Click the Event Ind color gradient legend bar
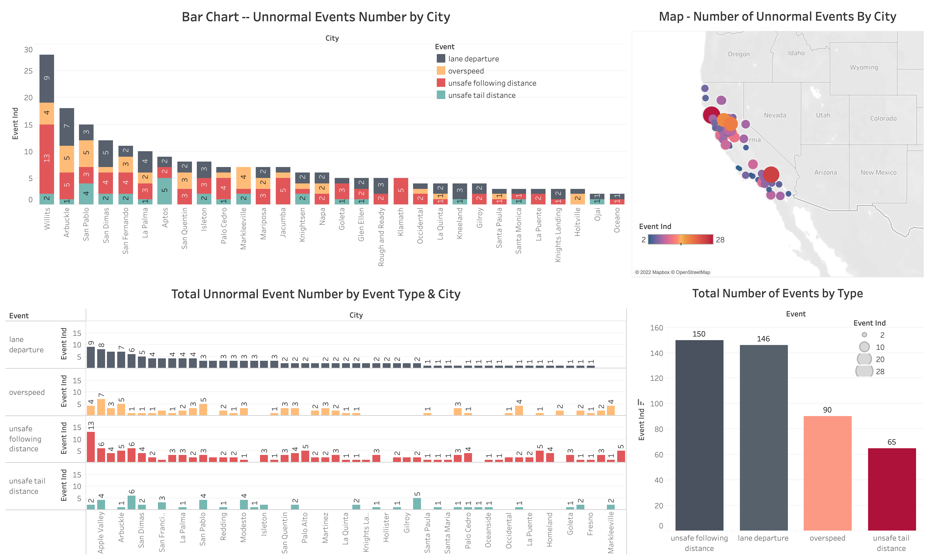 pos(680,239)
